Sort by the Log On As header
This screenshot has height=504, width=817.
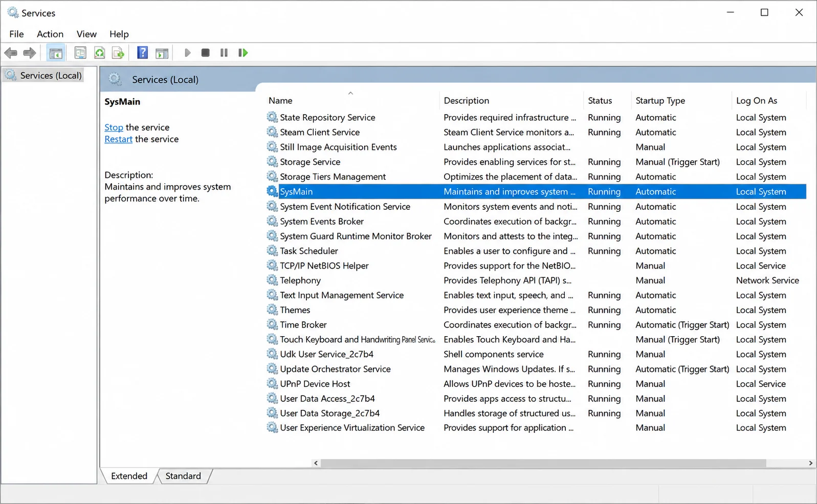click(x=769, y=100)
